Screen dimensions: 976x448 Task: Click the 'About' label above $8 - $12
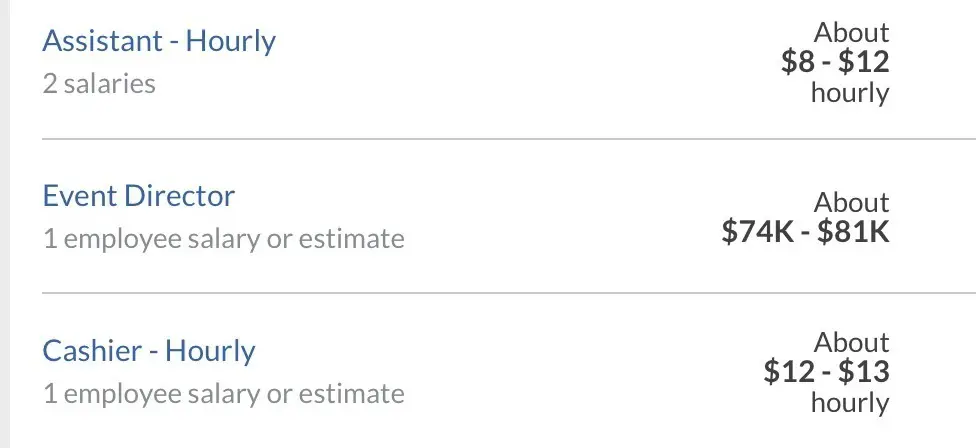(852, 32)
